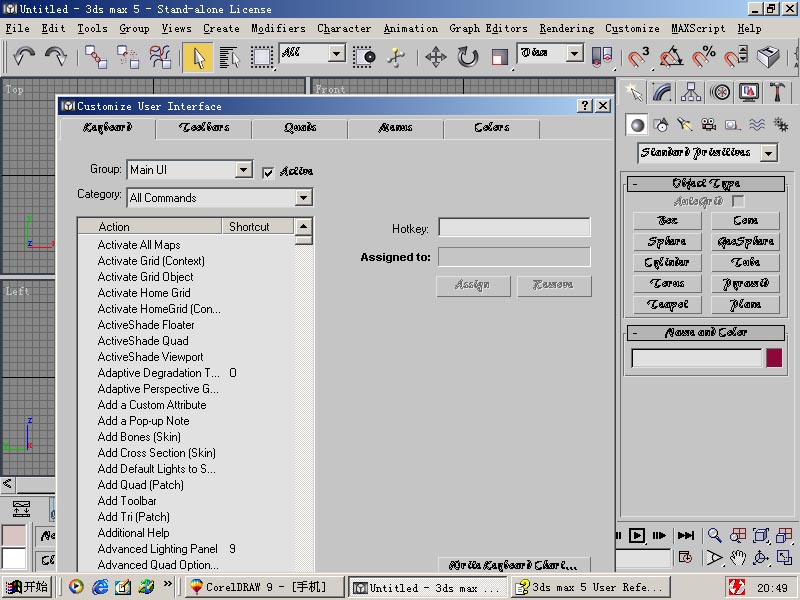Click the Pan hand viewport tool

pos(737,558)
